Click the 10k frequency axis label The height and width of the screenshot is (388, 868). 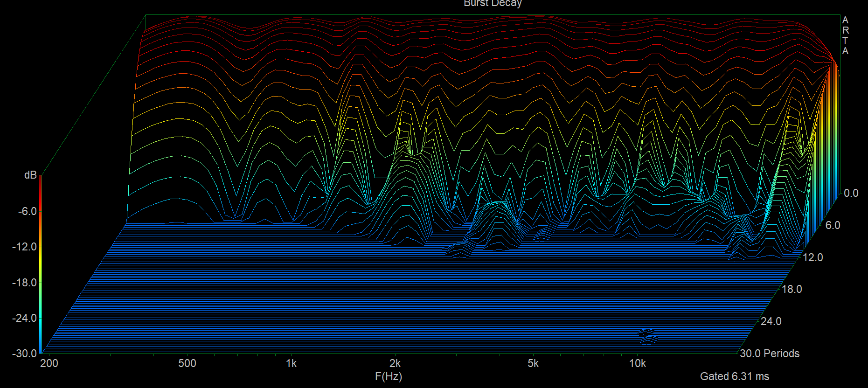637,364
